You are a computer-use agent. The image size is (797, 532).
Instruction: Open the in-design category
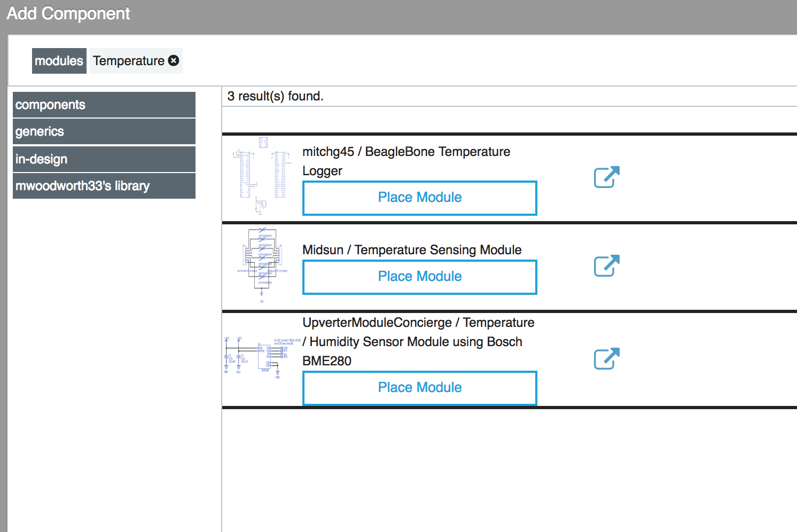pos(104,159)
